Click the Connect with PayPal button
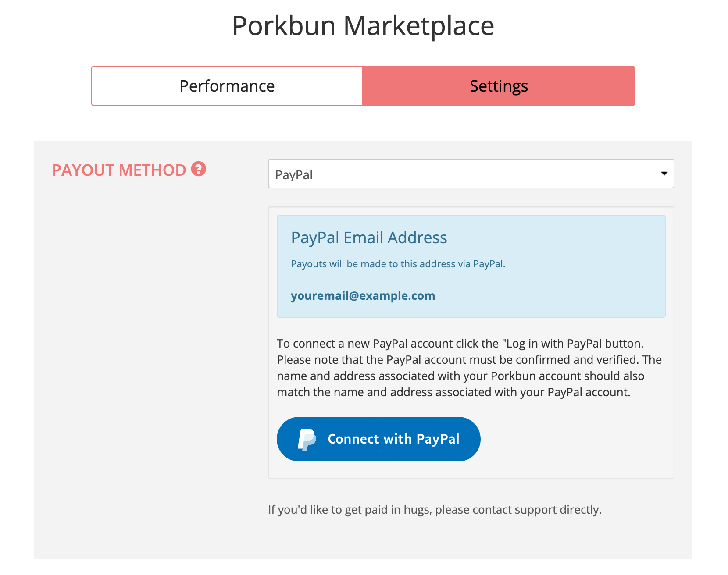Screen dimensions: 728x575 (x=378, y=439)
